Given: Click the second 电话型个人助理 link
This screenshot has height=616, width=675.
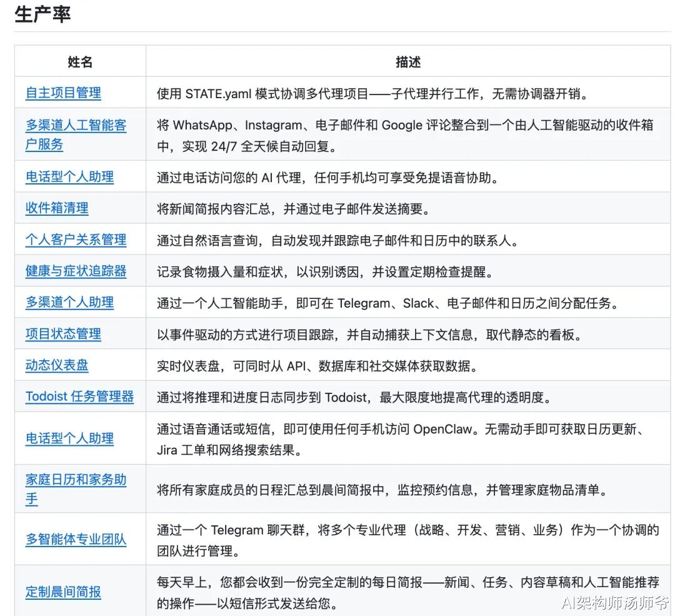Looking at the screenshot, I should pos(69,438).
